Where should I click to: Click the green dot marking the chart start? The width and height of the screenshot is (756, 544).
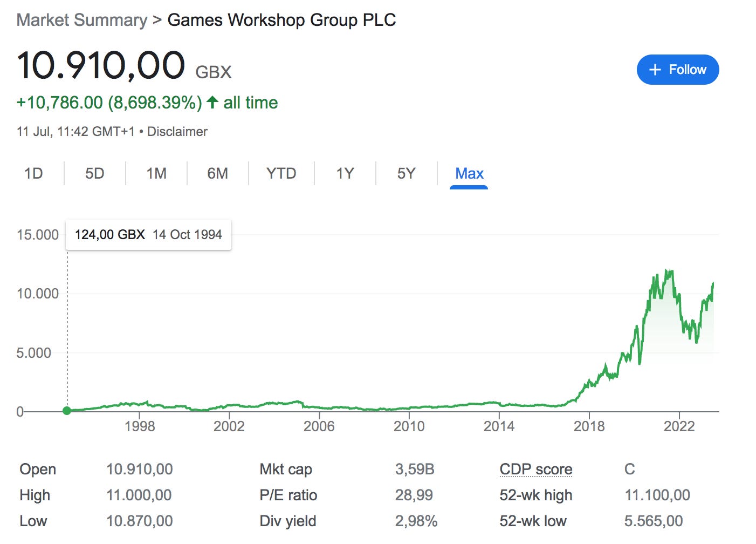pos(67,411)
